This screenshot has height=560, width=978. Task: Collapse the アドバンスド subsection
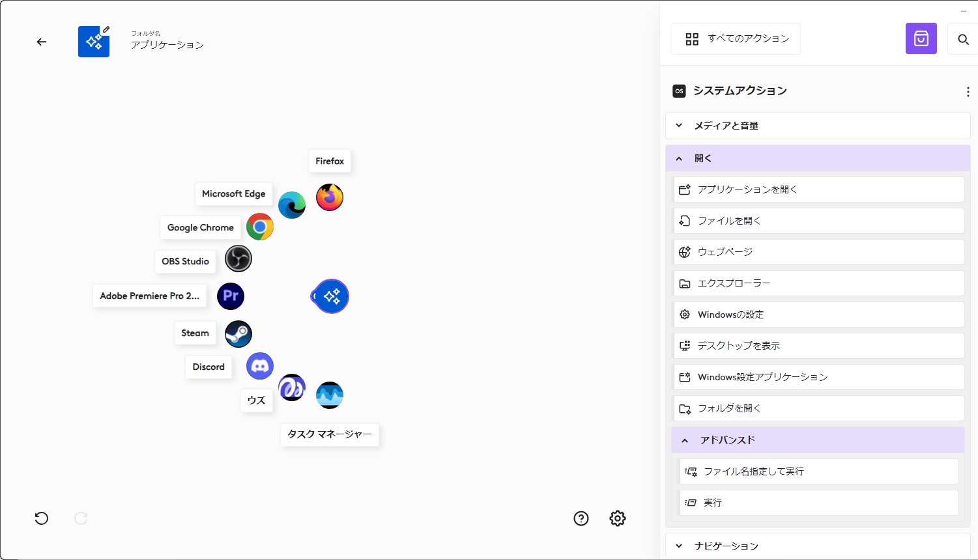tap(818, 440)
